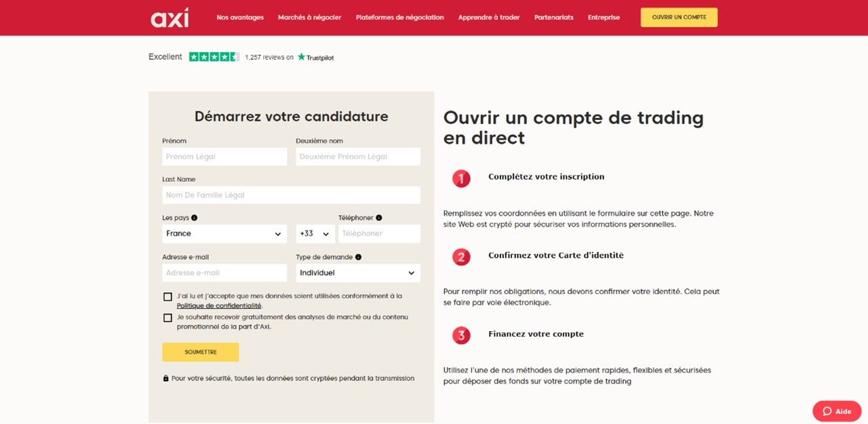Tick the market analysis promotional checkbox

pos(167,317)
